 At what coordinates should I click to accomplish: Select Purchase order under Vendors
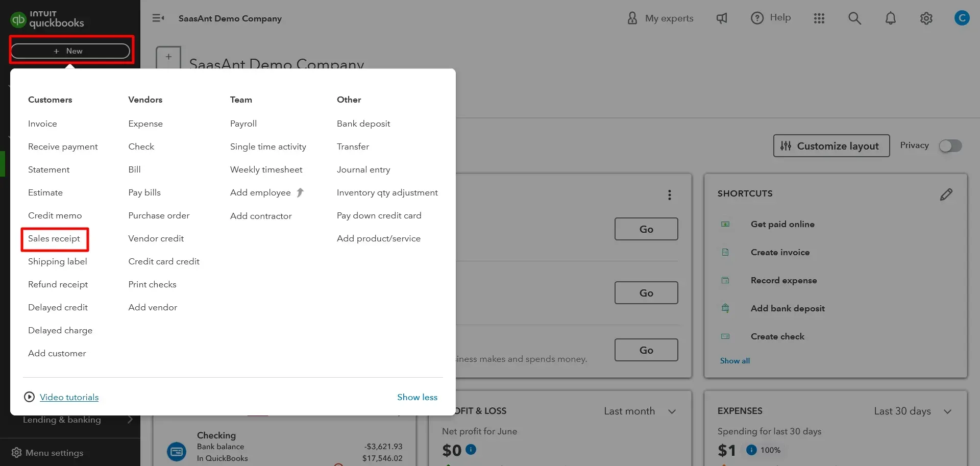[x=159, y=216]
